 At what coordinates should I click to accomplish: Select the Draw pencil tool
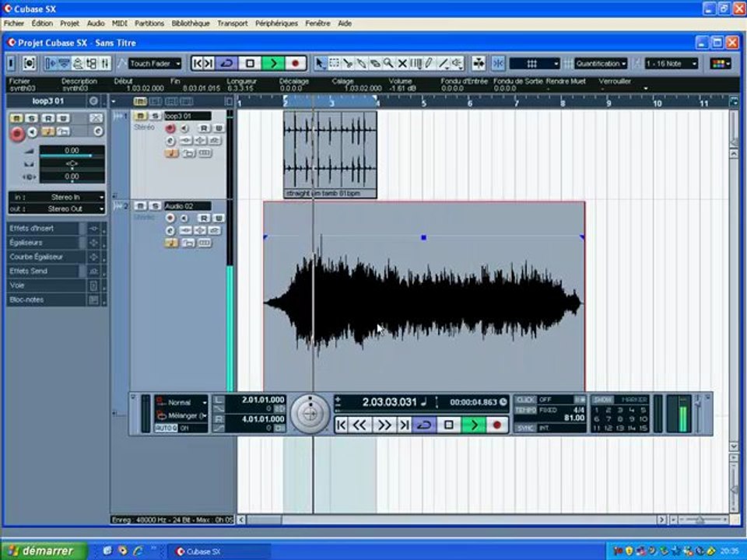point(430,63)
